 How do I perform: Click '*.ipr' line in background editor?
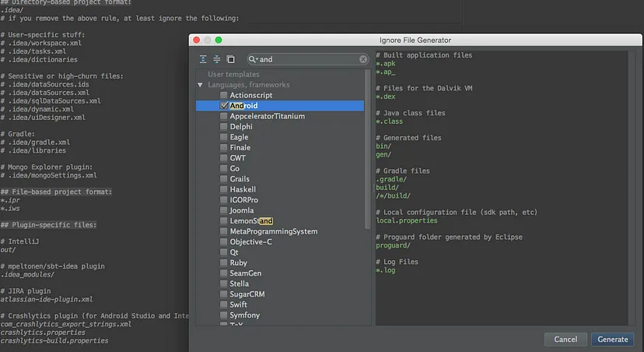(10, 200)
